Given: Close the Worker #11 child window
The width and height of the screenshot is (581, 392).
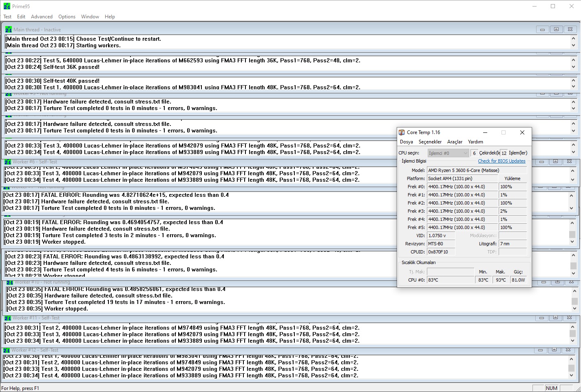Looking at the screenshot, I should click(x=569, y=318).
